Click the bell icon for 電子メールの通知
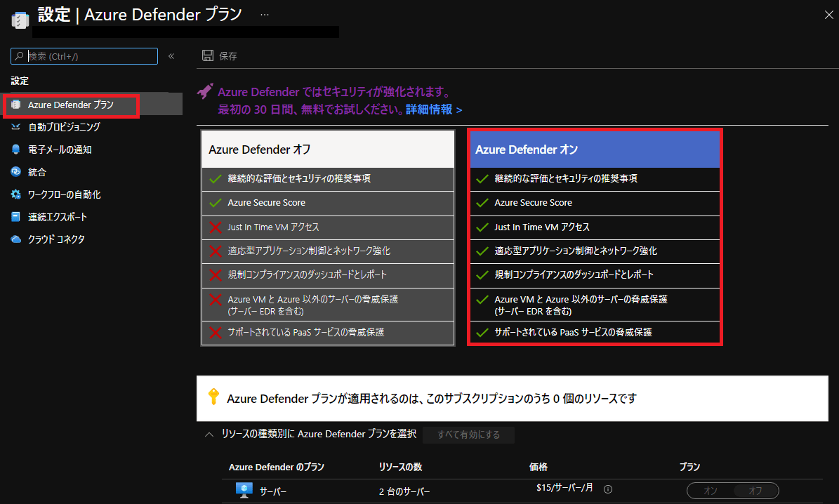Image resolution: width=839 pixels, height=504 pixels. click(x=16, y=150)
